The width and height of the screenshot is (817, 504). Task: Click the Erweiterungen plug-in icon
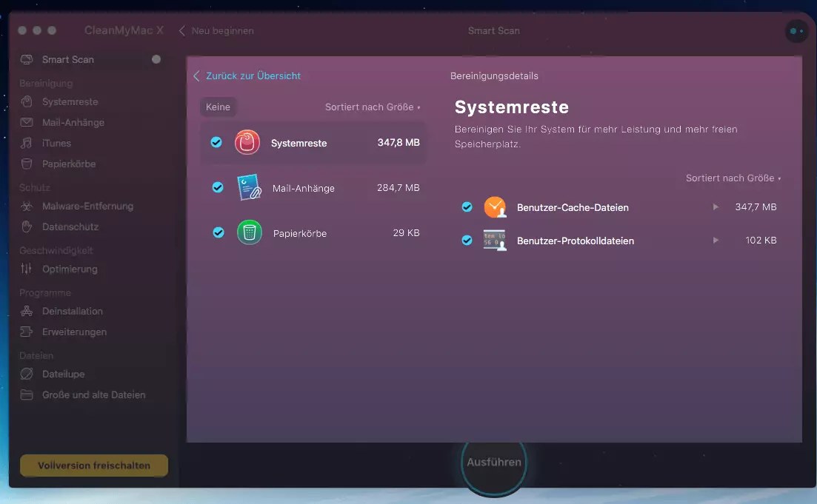click(x=27, y=332)
